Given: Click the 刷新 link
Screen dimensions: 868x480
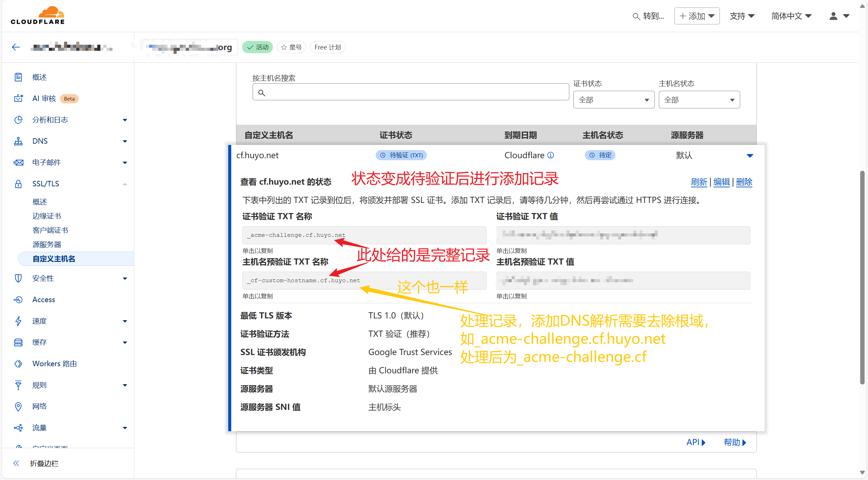Looking at the screenshot, I should click(x=699, y=182).
